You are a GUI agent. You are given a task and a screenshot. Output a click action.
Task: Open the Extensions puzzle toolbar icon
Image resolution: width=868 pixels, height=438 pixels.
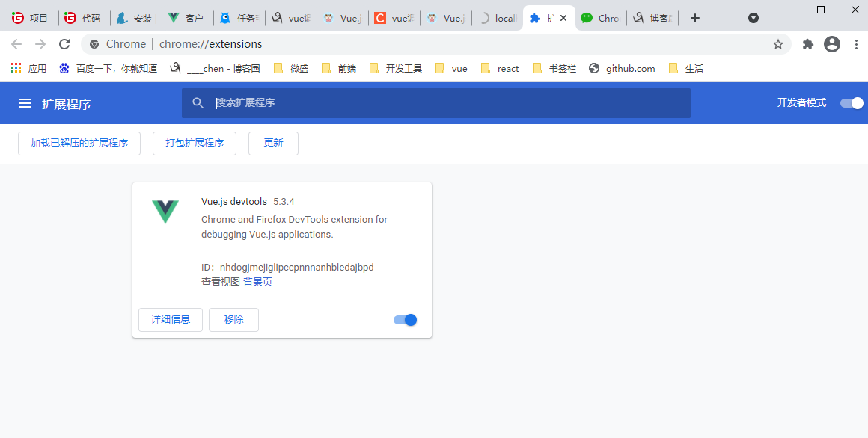pyautogui.click(x=808, y=44)
